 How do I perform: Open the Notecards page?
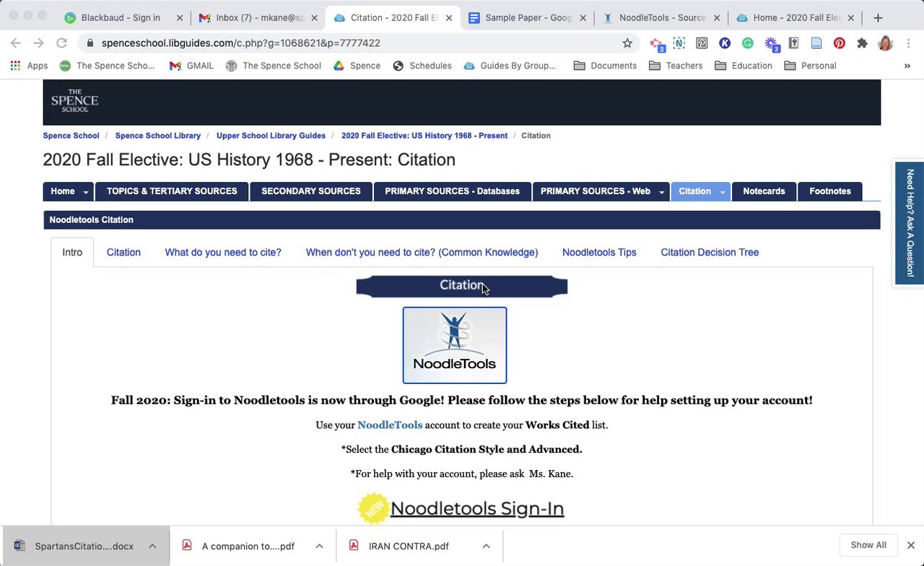click(x=764, y=191)
